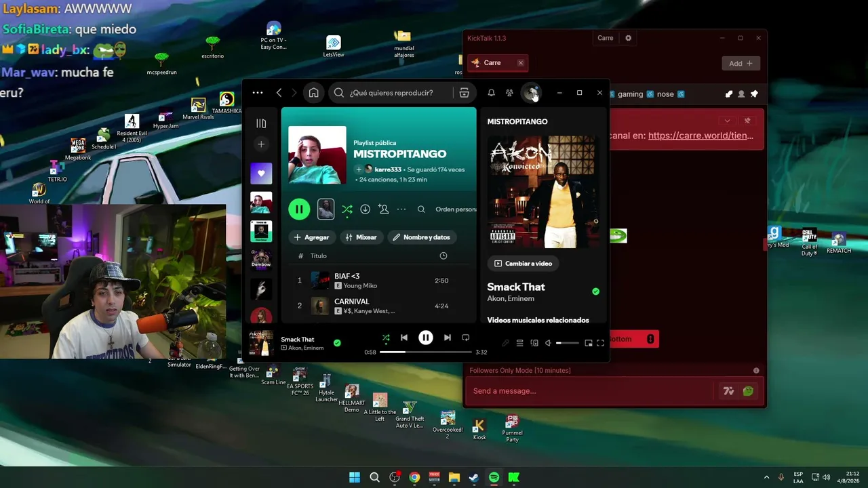
Task: Open the Windows Start menu
Action: (355, 477)
